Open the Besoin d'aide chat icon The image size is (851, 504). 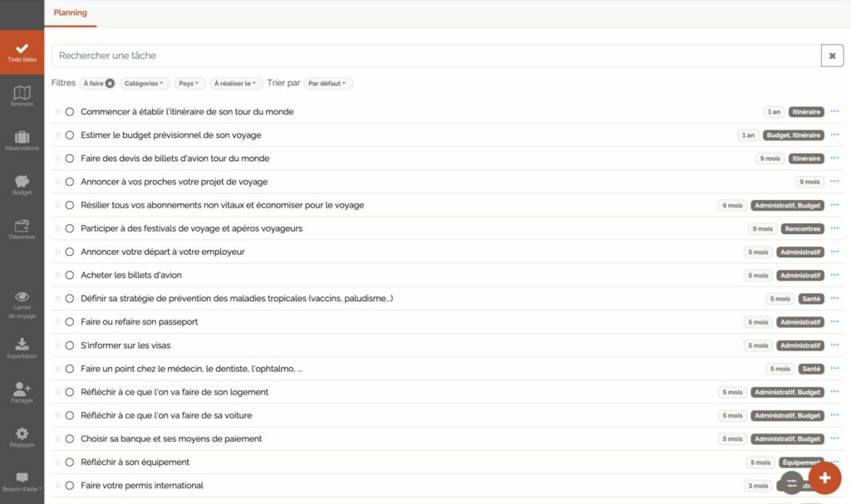(22, 482)
